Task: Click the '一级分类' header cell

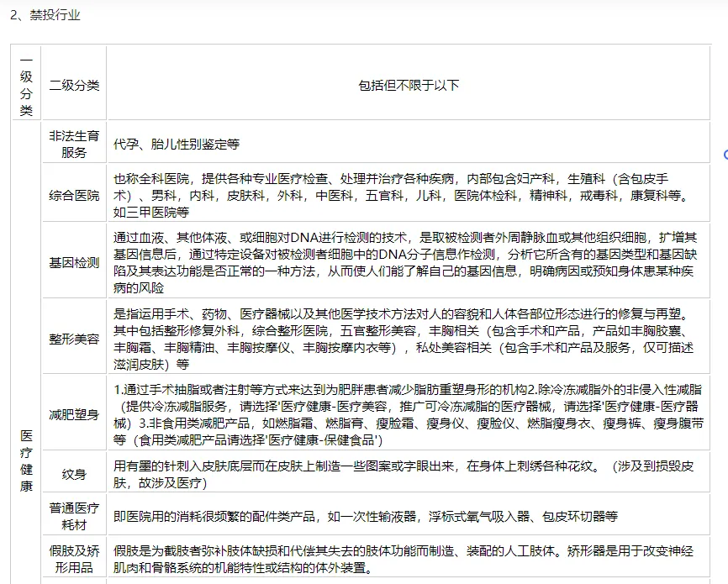Action: 26,83
